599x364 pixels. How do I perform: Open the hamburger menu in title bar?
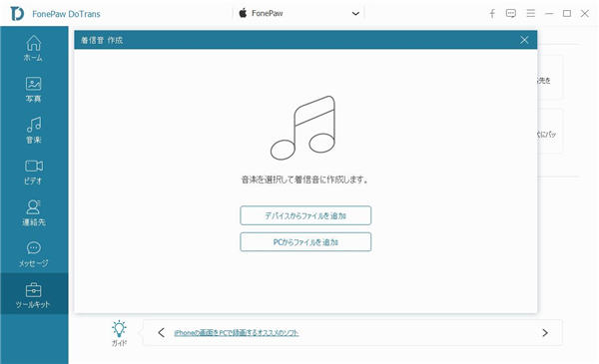(531, 13)
